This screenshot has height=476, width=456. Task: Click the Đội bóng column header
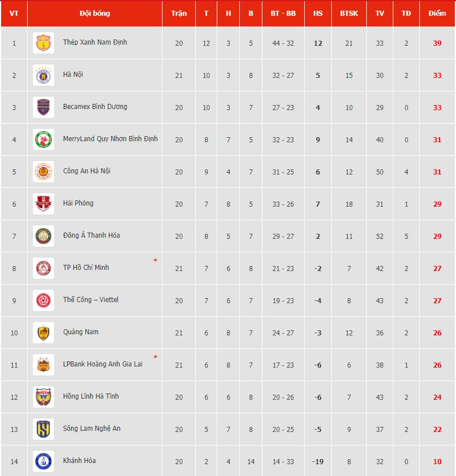[95, 14]
